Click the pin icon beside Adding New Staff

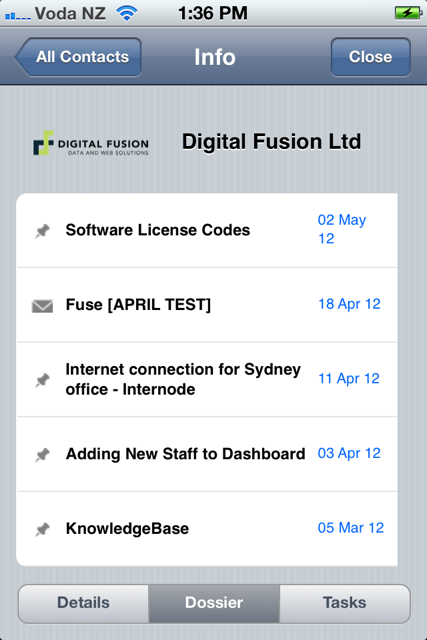tap(42, 455)
